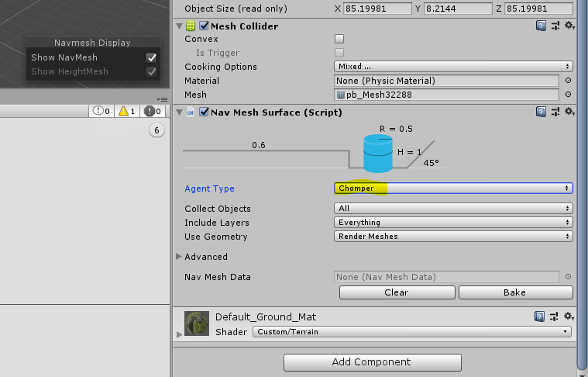Click the Clear navmesh button
The image size is (588, 377).
point(397,292)
